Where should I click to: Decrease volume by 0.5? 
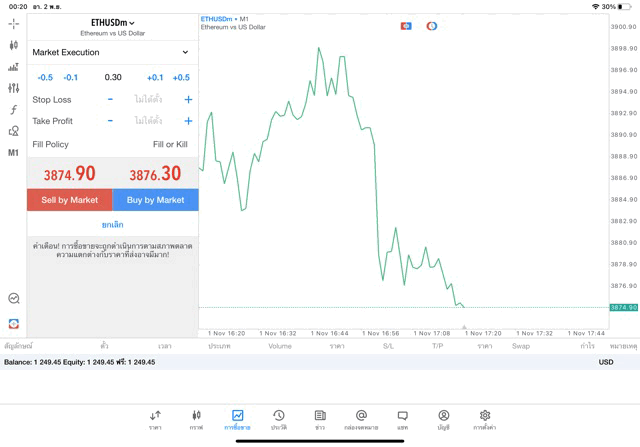[45, 77]
